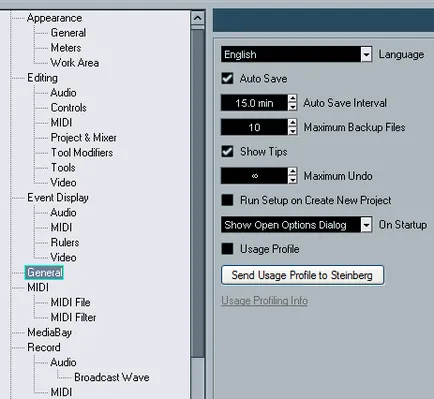This screenshot has height=399, width=434.
Task: Open MIDI under Record
Action: coord(61,392)
